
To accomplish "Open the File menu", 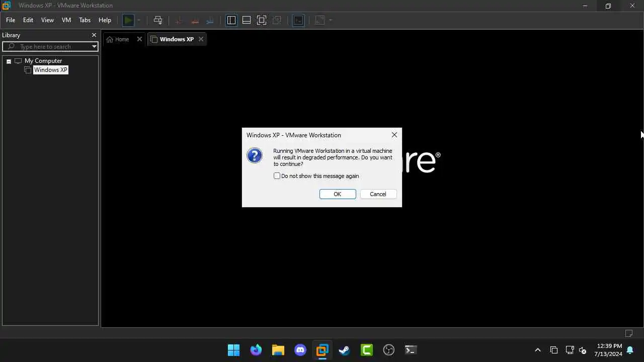I will (x=11, y=20).
